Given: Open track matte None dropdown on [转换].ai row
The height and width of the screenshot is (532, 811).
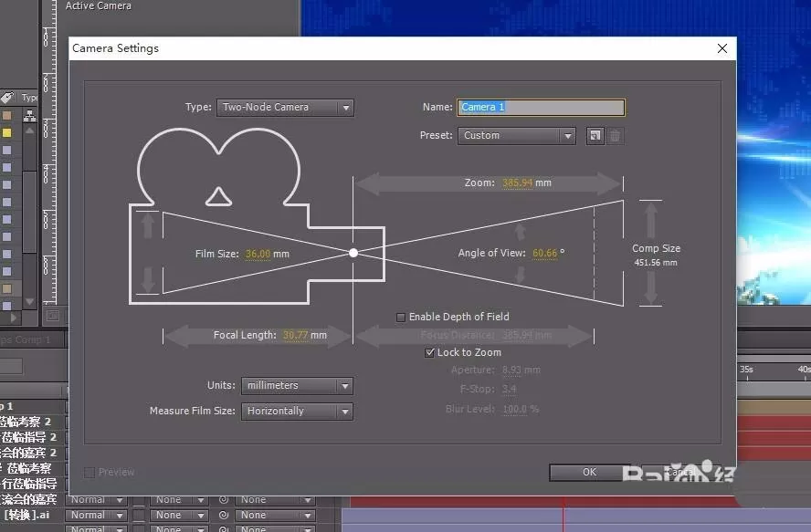Looking at the screenshot, I should 179,515.
